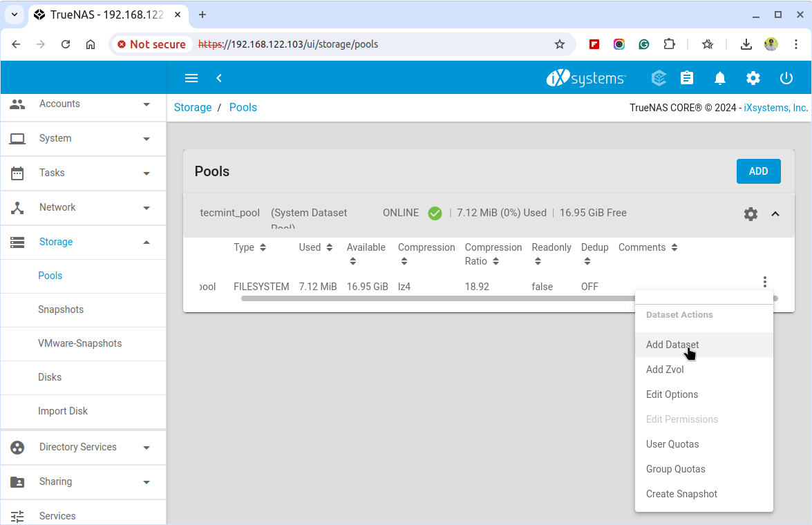812x525 pixels.
Task: Click the horizontal table scrollbar
Action: coord(437,298)
